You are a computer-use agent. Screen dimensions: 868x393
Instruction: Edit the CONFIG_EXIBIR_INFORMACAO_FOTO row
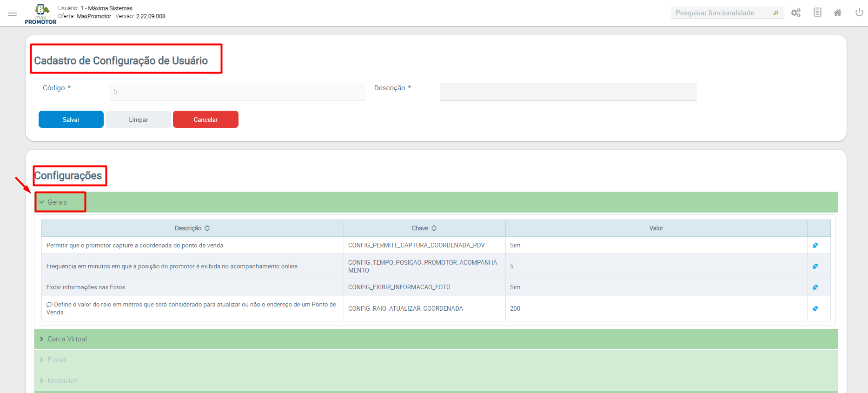coord(815,287)
